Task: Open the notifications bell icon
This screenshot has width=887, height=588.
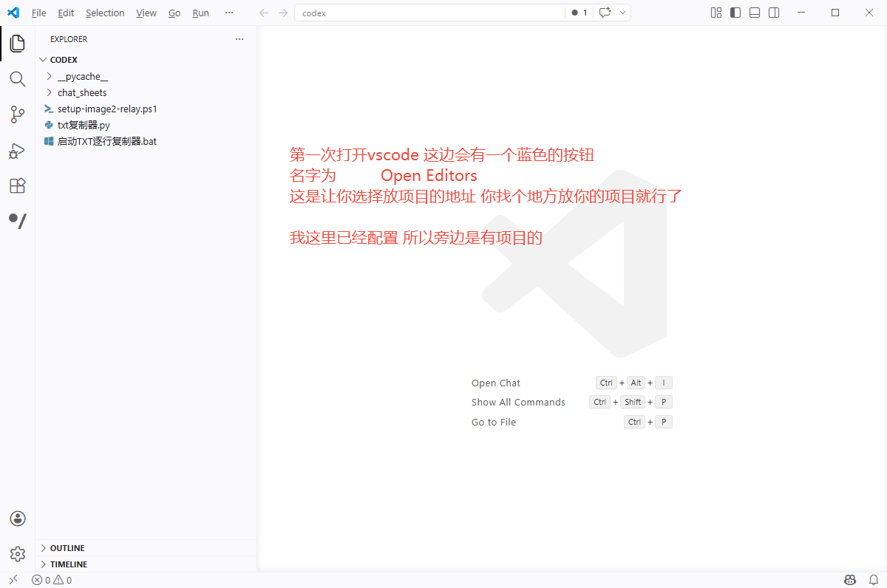Action: point(873,580)
